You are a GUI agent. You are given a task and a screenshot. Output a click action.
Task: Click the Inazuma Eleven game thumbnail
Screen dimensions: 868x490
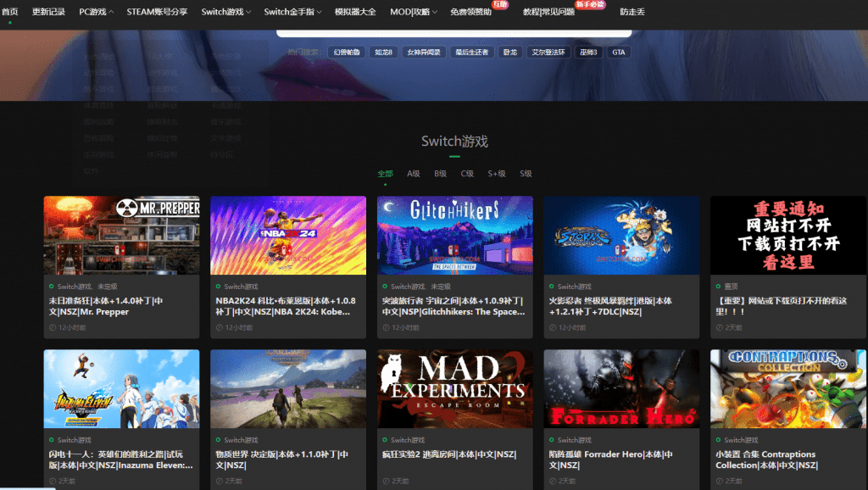pyautogui.click(x=121, y=388)
